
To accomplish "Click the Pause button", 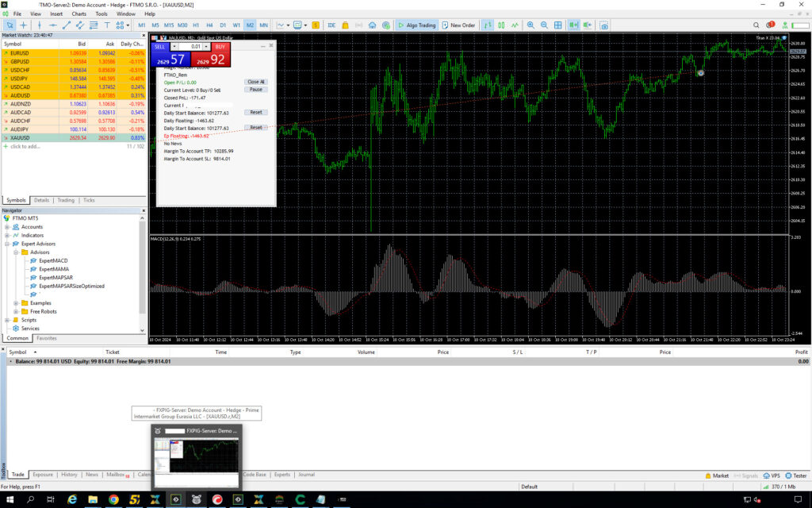I will click(256, 90).
